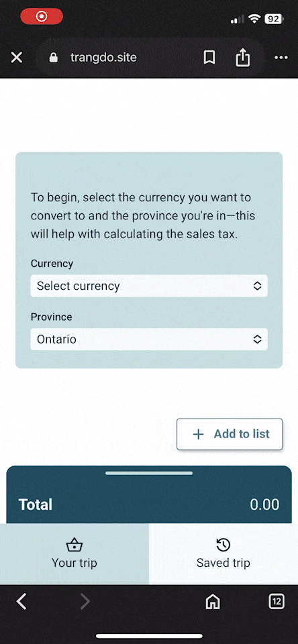The height and width of the screenshot is (644, 298).
Task: Click the Add to list button
Action: (x=230, y=434)
